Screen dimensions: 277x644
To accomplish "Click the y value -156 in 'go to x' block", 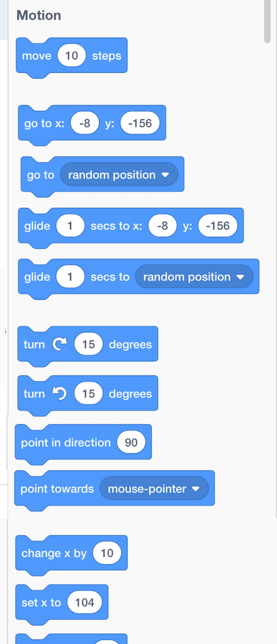I will point(140,123).
